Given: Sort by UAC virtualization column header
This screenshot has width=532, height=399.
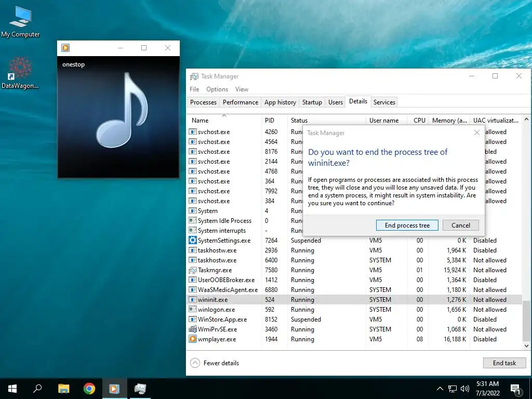Looking at the screenshot, I should click(496, 120).
